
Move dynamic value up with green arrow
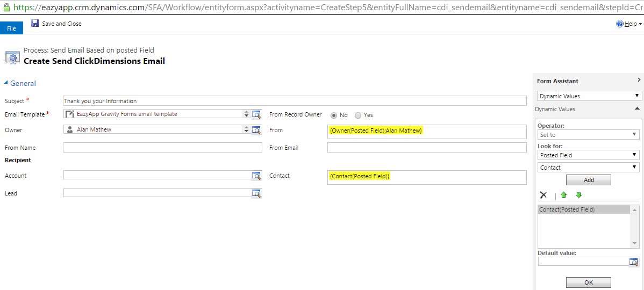coord(563,195)
